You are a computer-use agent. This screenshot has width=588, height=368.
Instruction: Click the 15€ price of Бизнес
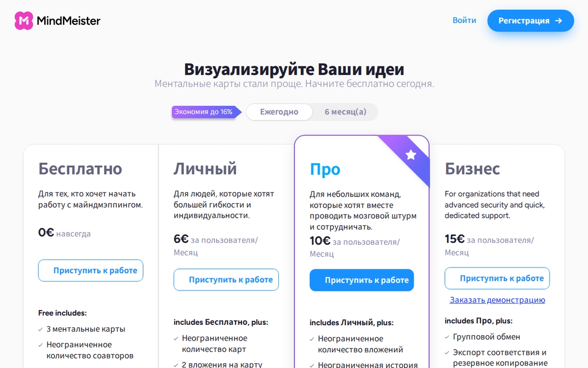click(x=455, y=239)
